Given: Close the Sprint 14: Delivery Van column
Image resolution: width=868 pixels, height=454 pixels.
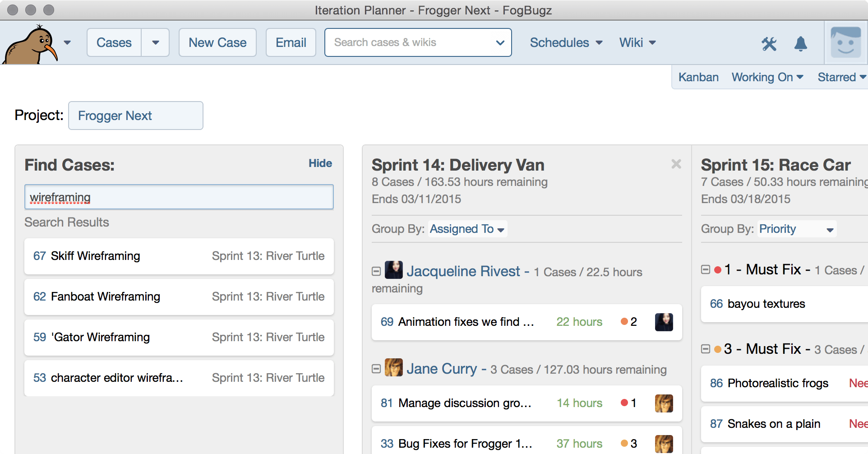Looking at the screenshot, I should tap(676, 164).
